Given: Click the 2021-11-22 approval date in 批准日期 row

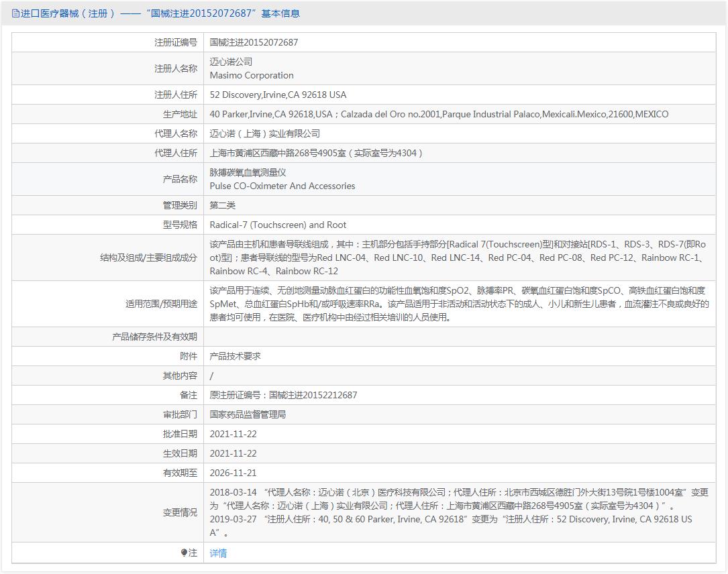Looking at the screenshot, I should pos(233,434).
